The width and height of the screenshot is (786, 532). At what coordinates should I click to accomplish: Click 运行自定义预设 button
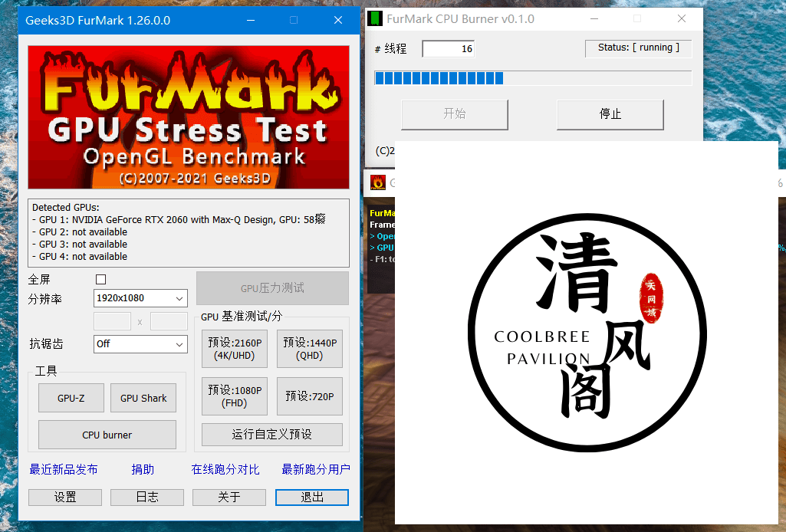(x=272, y=435)
